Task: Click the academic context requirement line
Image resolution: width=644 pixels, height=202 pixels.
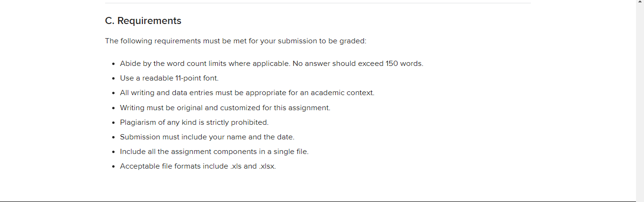Action: tap(247, 93)
